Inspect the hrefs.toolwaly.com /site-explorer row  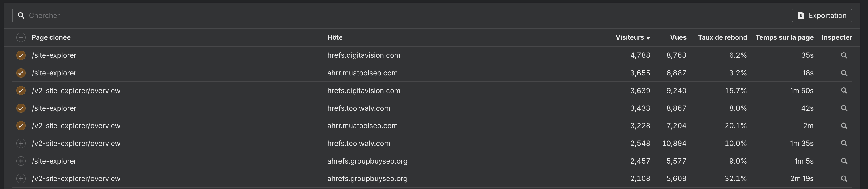click(x=844, y=108)
